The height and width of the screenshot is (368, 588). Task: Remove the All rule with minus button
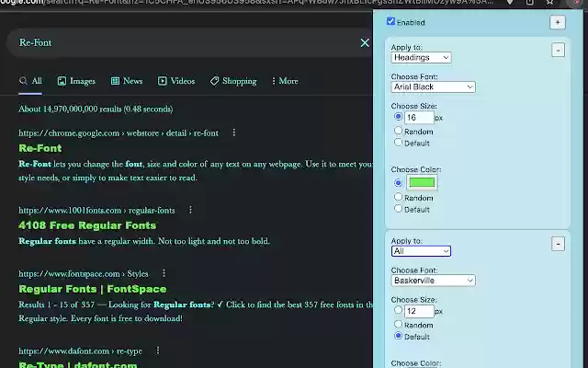[x=558, y=244]
